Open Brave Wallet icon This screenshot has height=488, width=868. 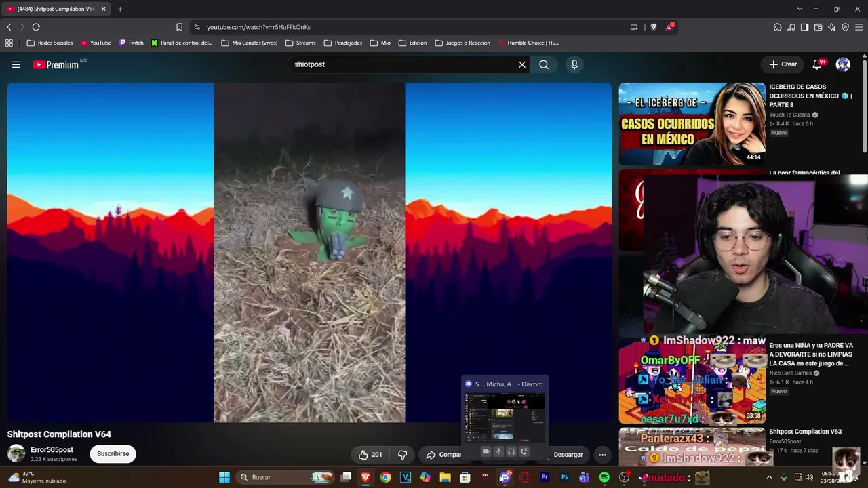[x=818, y=27]
